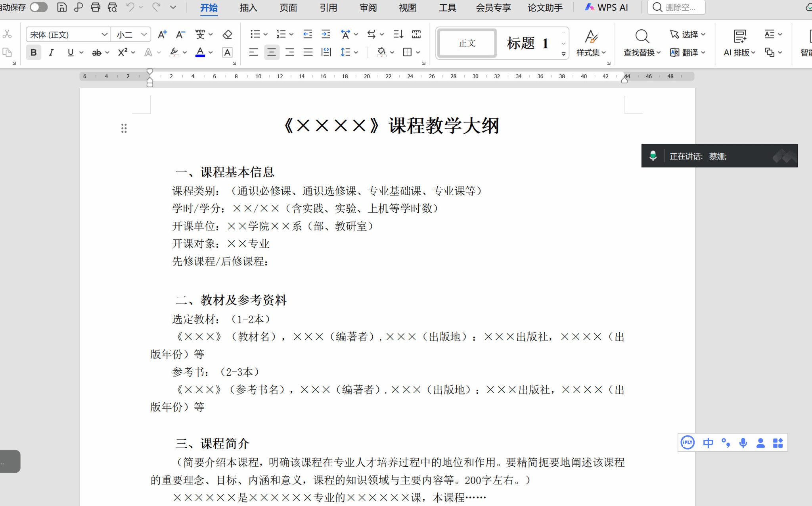Click the line spacing icon
The height and width of the screenshot is (506, 812).
(x=345, y=52)
